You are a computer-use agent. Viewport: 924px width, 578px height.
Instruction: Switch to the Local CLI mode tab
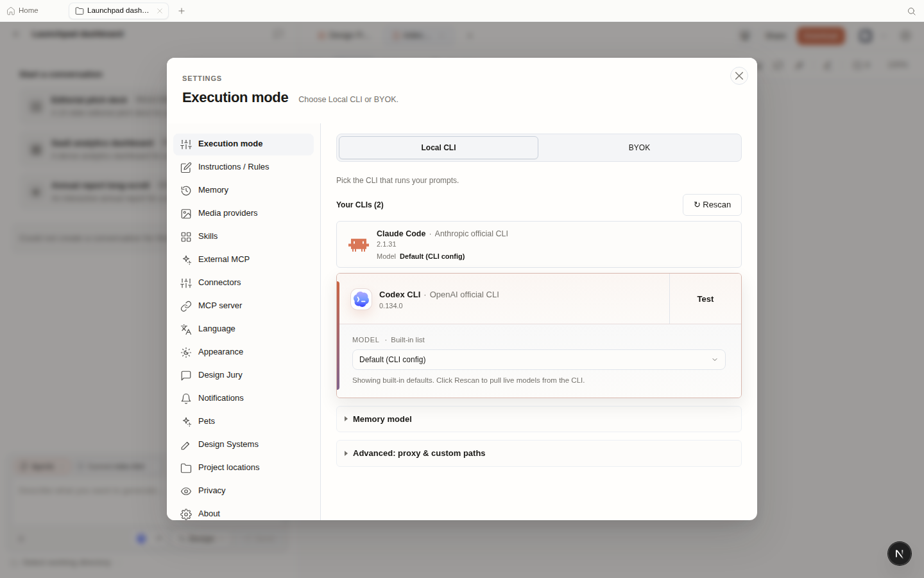[438, 148]
